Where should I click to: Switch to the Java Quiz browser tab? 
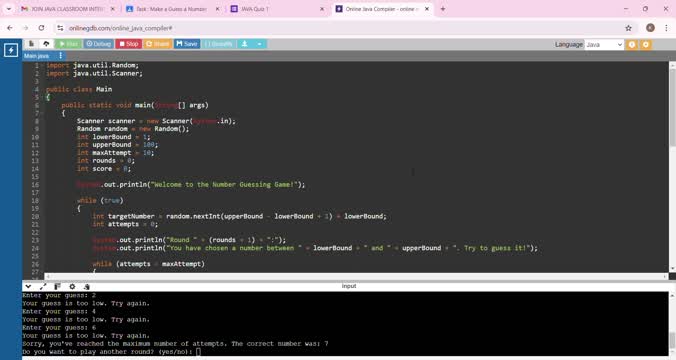[276, 9]
